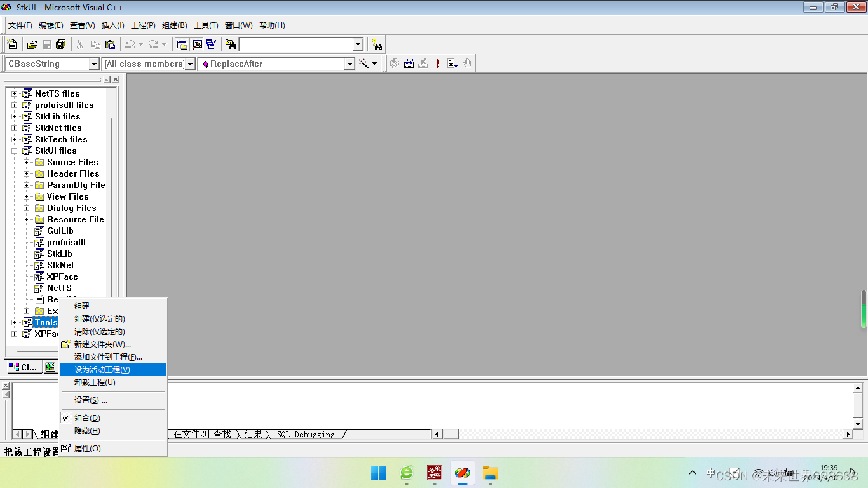This screenshot has width=868, height=488.
Task: Choose 设置(S) in context menu
Action: coord(113,400)
